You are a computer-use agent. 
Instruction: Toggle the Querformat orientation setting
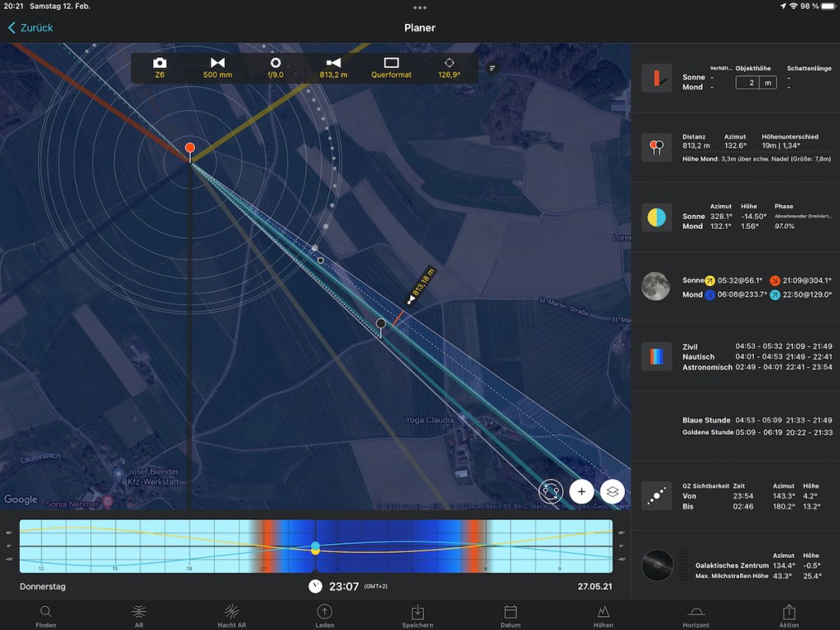(391, 67)
